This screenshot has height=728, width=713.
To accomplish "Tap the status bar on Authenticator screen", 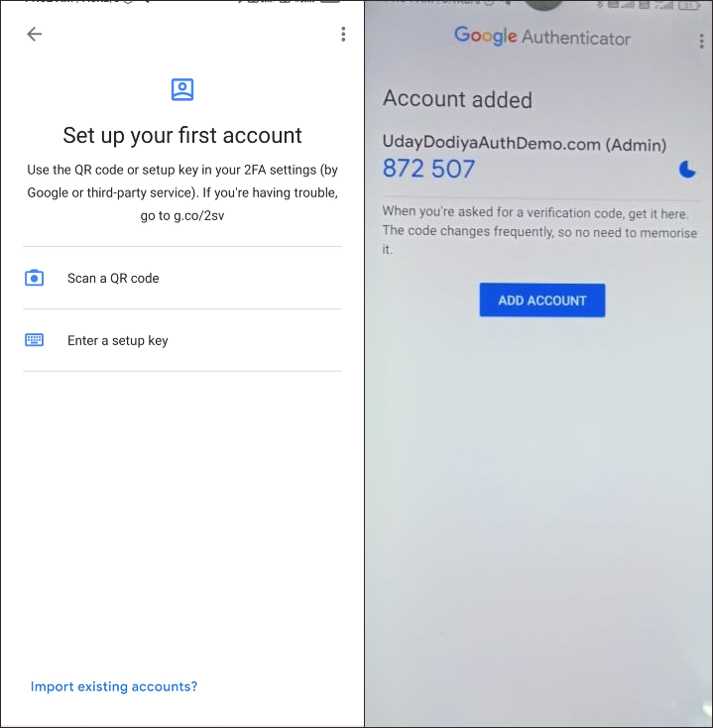I will tap(538, 5).
